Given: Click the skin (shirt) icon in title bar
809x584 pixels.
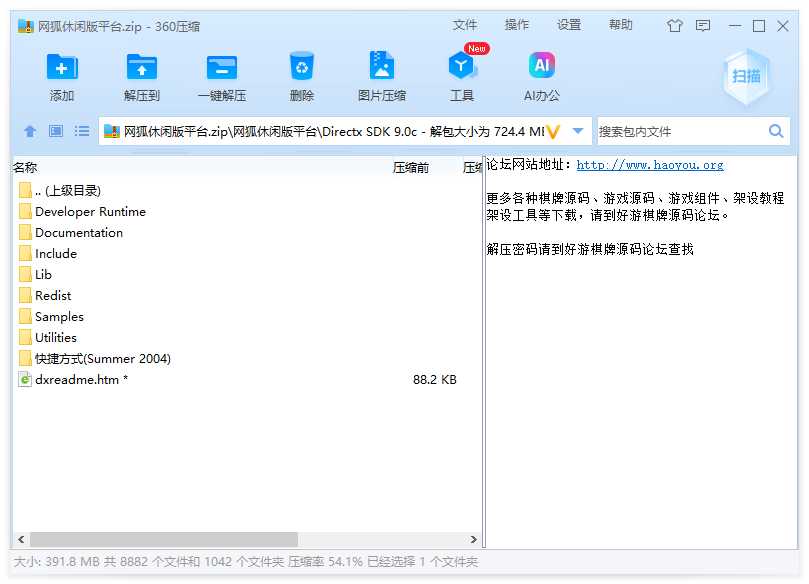Looking at the screenshot, I should click(674, 25).
